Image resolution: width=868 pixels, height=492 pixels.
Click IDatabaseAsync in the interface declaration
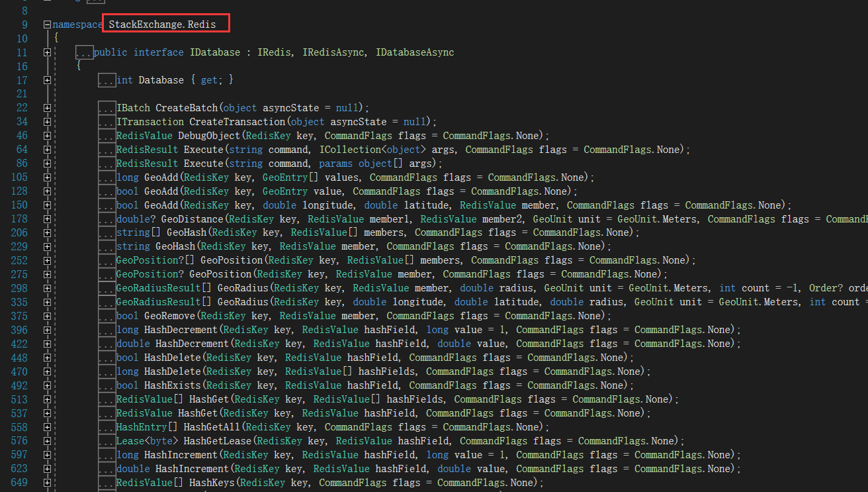(x=415, y=52)
